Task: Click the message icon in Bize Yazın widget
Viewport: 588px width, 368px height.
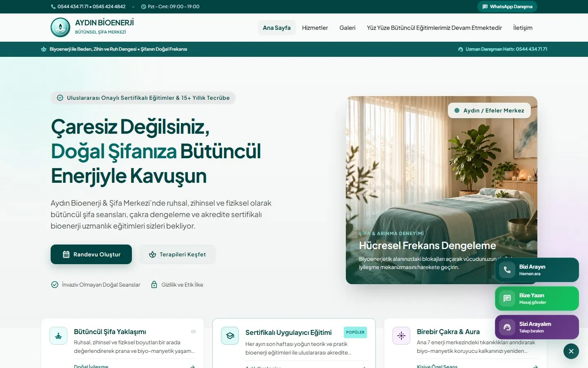Action: tap(507, 298)
